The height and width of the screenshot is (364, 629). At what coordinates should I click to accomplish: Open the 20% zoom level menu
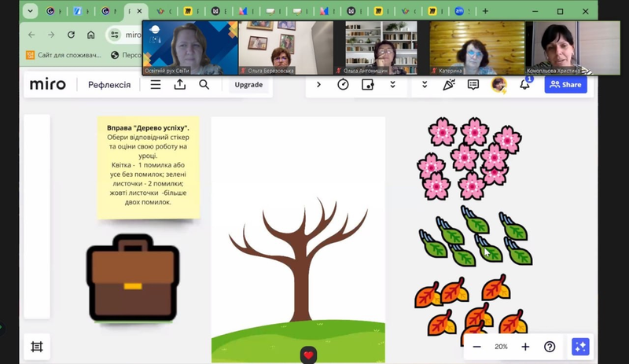point(501,347)
